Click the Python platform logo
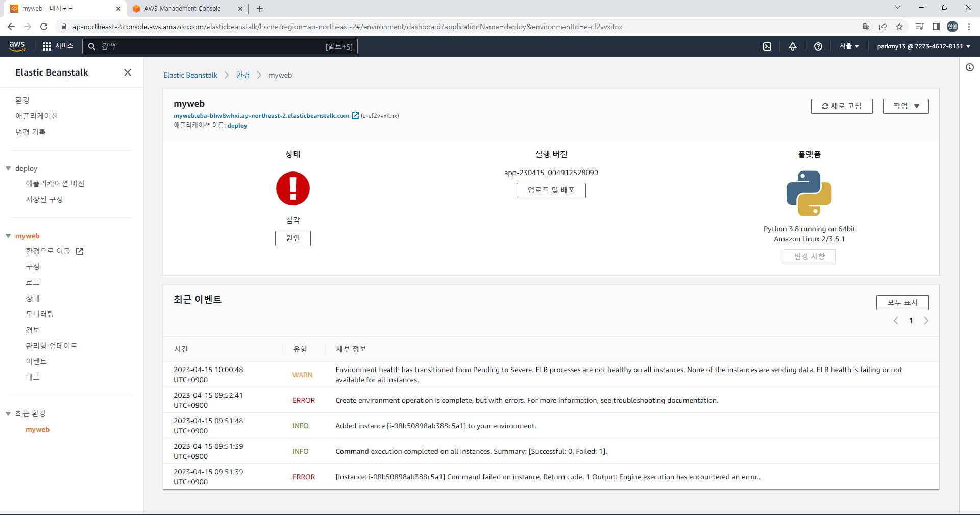980x515 pixels. tap(809, 193)
